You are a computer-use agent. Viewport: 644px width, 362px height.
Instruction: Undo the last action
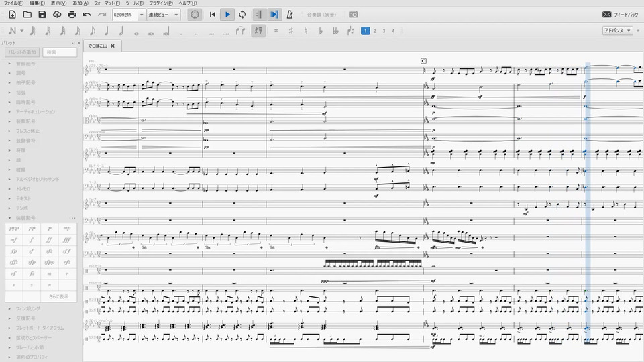[x=87, y=15]
